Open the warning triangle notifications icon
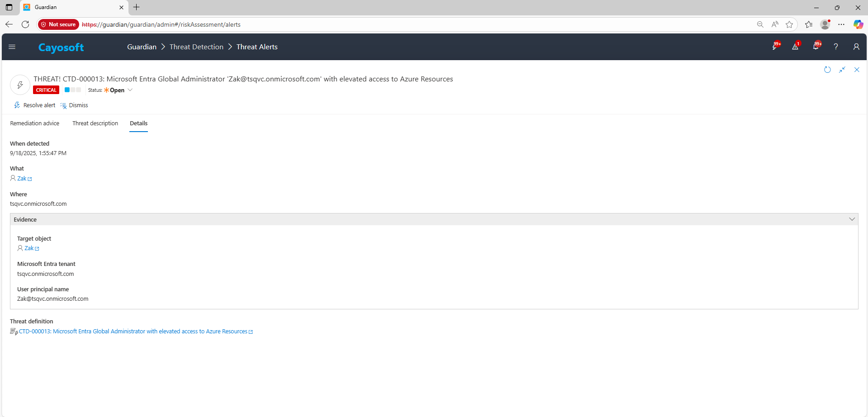 (795, 47)
